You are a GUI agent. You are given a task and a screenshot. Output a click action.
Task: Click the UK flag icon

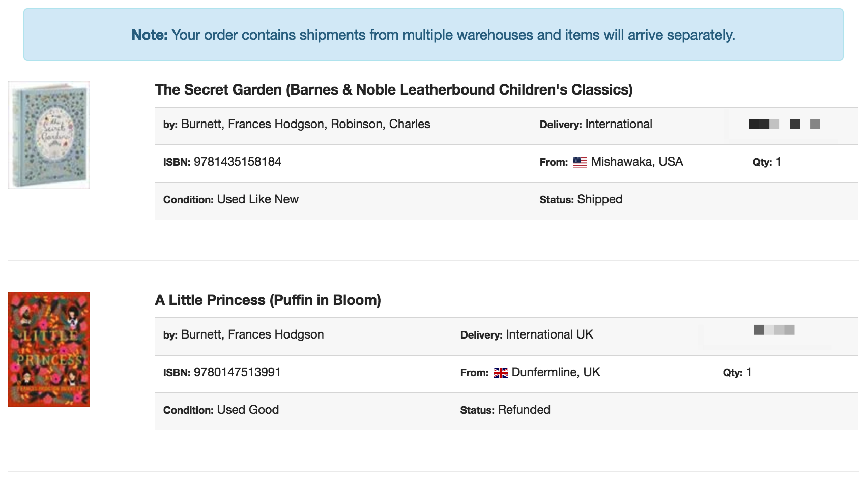(500, 373)
